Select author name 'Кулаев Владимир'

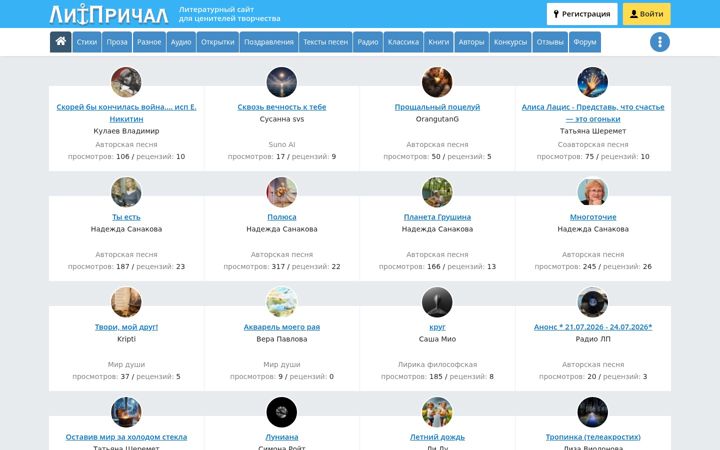coord(126,131)
